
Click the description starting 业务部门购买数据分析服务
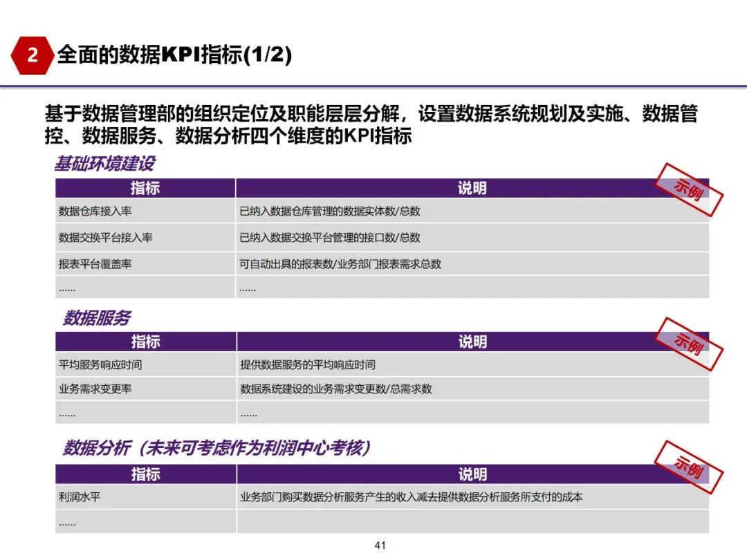click(x=411, y=497)
